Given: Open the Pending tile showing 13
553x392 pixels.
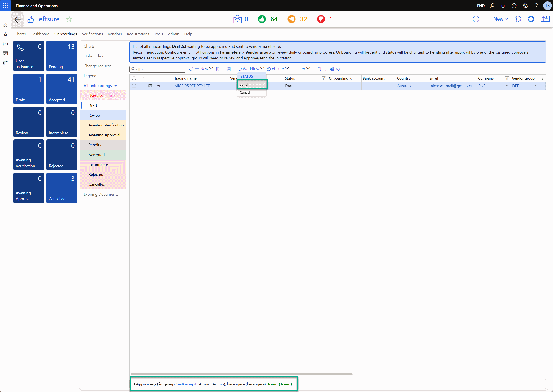Looking at the screenshot, I should [62, 56].
